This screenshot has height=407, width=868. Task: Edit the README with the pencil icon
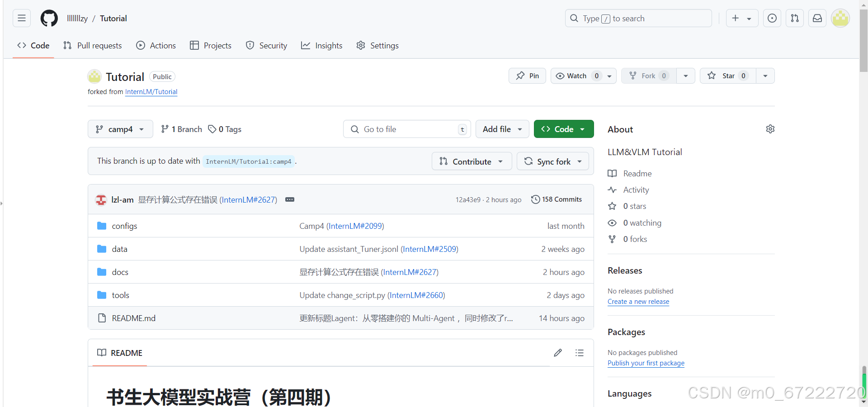558,353
